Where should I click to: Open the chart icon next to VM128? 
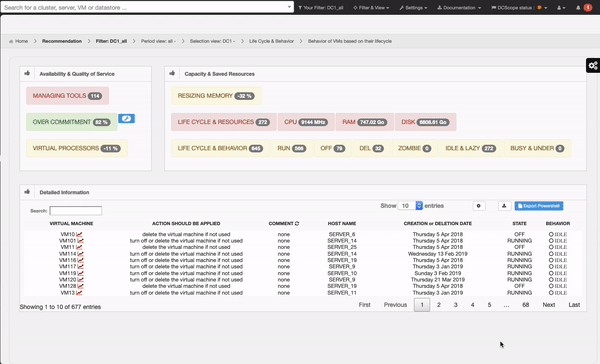point(80,286)
